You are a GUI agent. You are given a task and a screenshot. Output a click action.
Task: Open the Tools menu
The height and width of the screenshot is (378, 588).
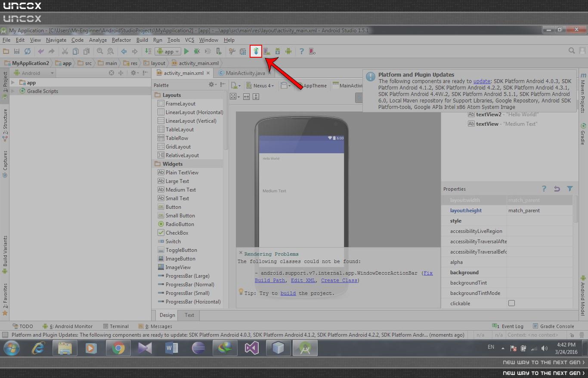[x=173, y=40]
